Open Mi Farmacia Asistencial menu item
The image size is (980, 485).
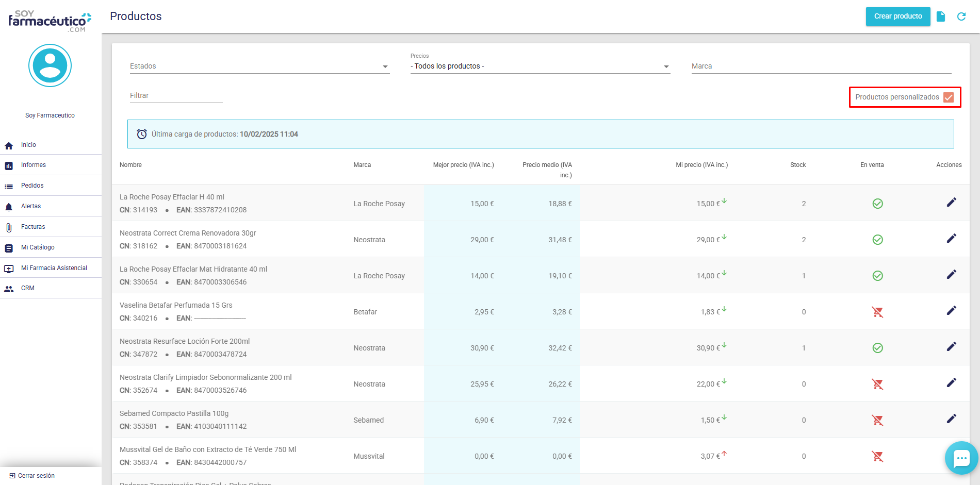tap(51, 268)
